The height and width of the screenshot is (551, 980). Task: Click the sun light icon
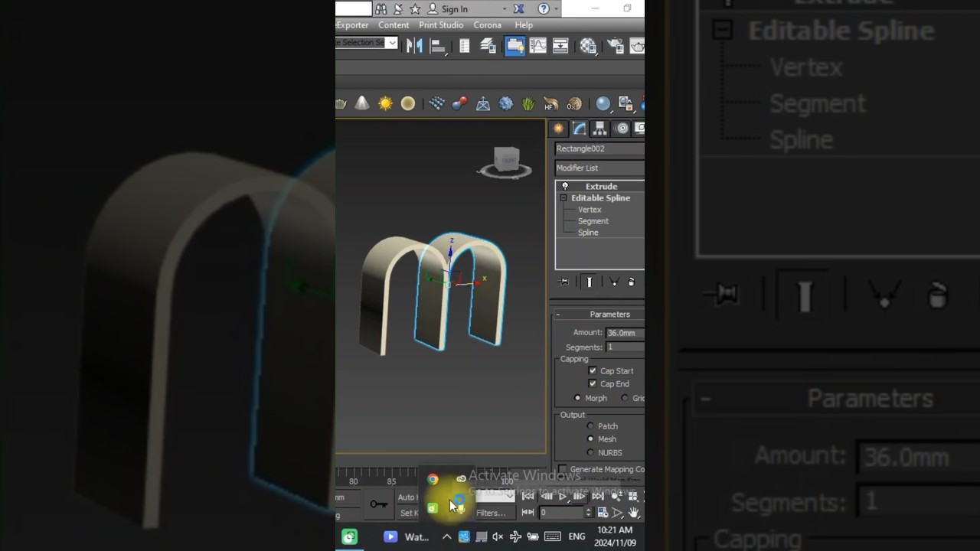tap(385, 103)
